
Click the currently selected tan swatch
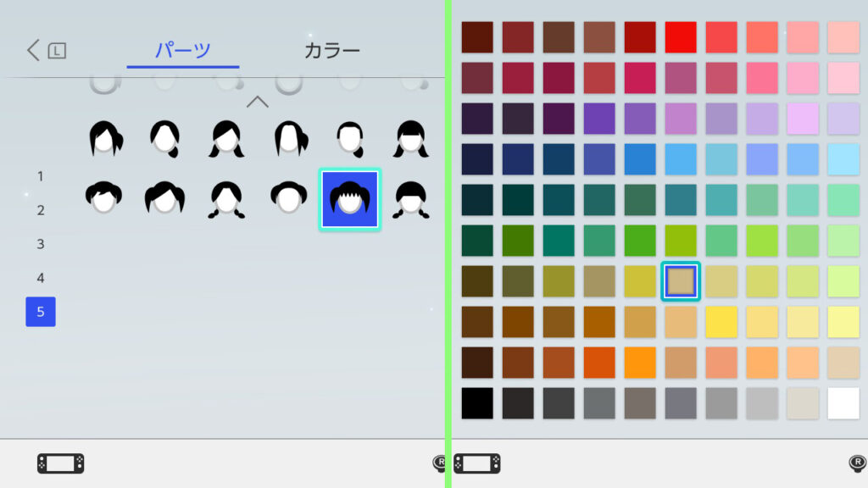point(681,281)
